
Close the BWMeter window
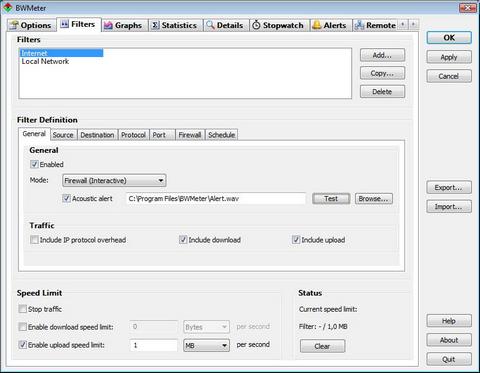click(468, 7)
